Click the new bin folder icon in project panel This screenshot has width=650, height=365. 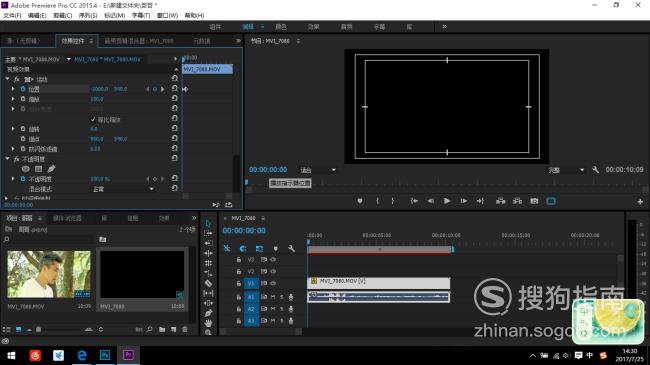[x=162, y=329]
